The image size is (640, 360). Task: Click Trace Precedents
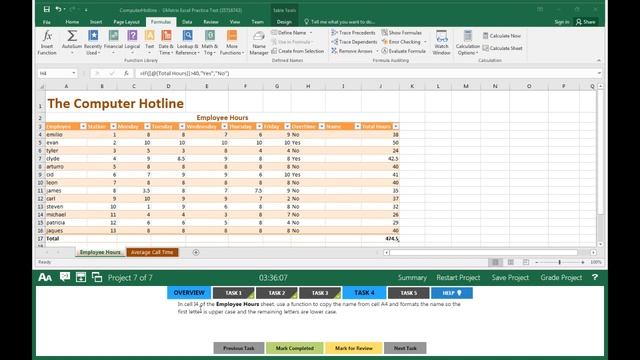tap(353, 33)
